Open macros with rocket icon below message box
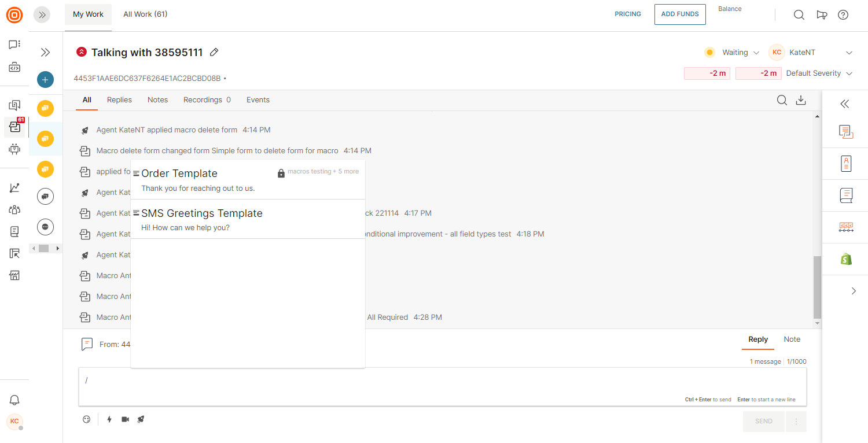Screen dimensions: 868x443 (141, 419)
